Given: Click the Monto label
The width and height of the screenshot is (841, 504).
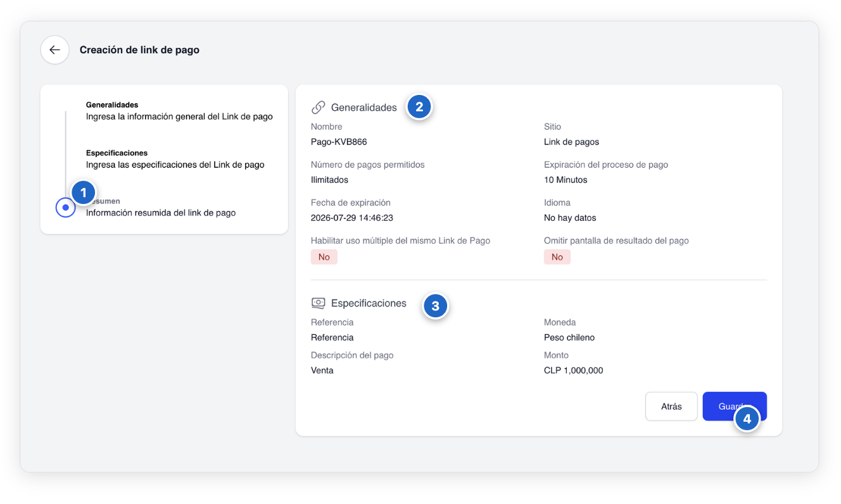Looking at the screenshot, I should [x=556, y=355].
